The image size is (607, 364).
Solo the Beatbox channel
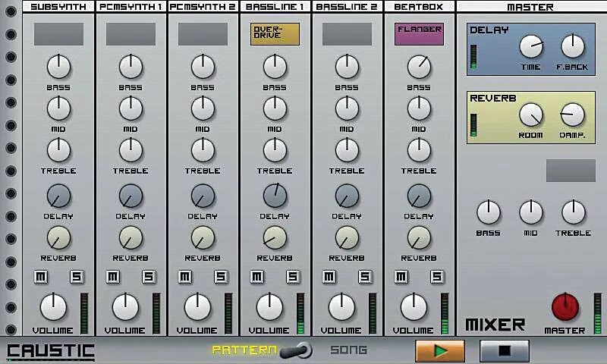(437, 277)
